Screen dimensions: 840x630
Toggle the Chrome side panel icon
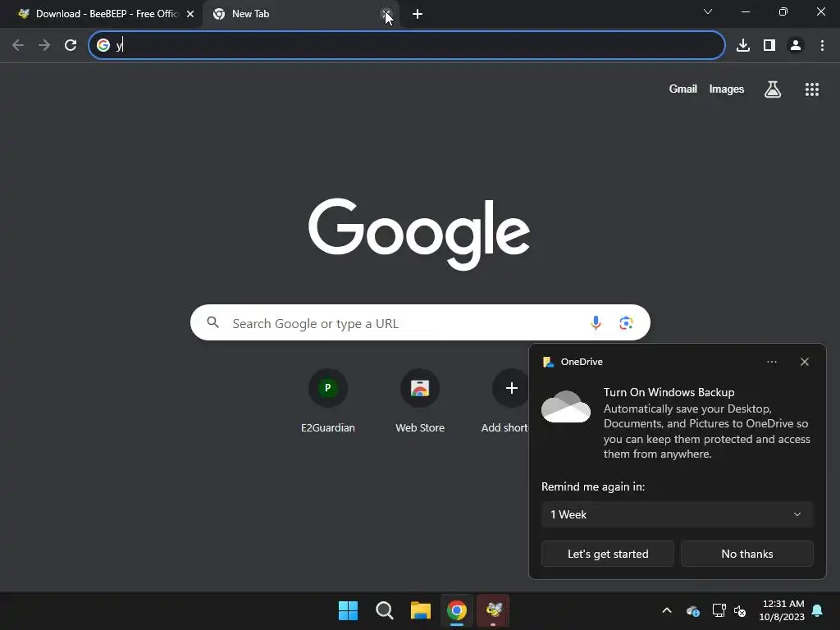click(769, 45)
